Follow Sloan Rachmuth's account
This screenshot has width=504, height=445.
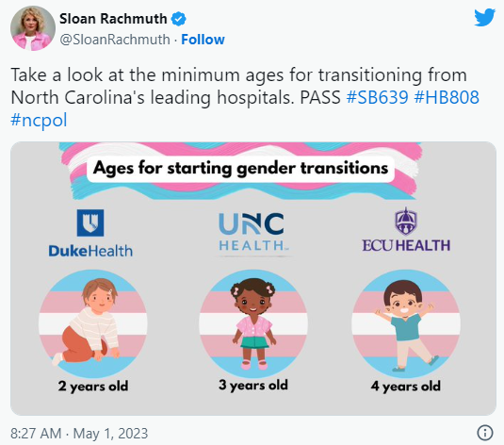(x=203, y=40)
